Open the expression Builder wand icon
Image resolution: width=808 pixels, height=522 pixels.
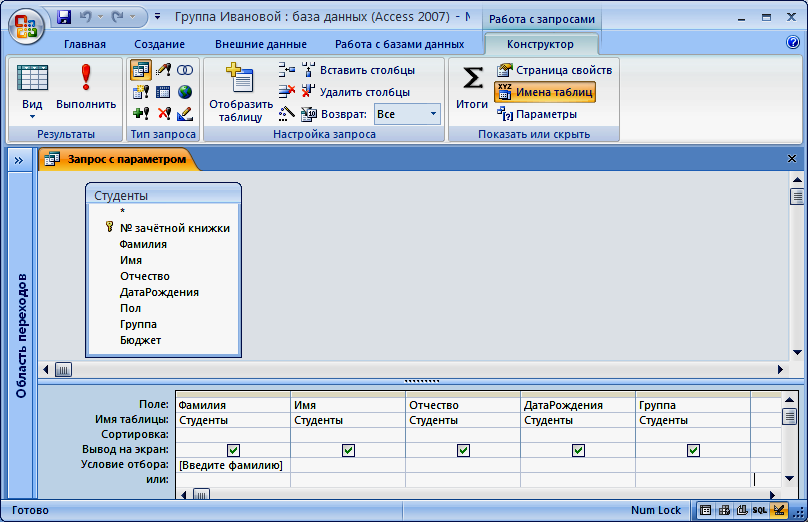coord(287,113)
